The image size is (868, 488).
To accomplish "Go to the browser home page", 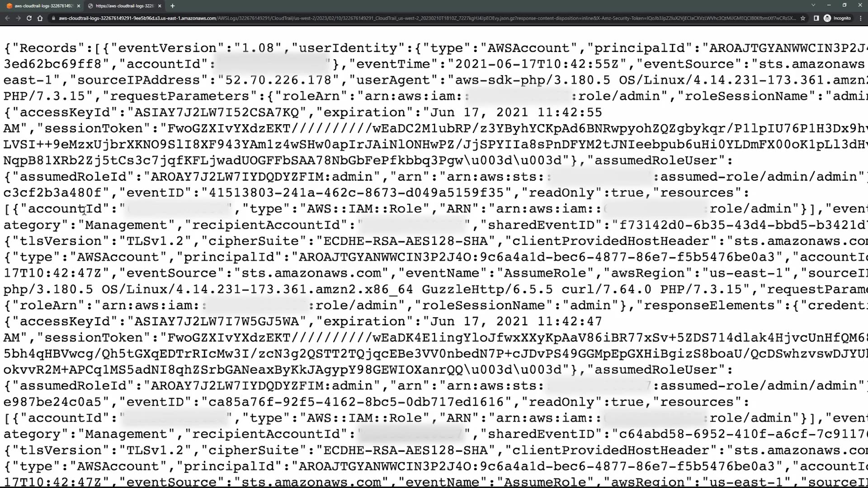I will pos(40,18).
